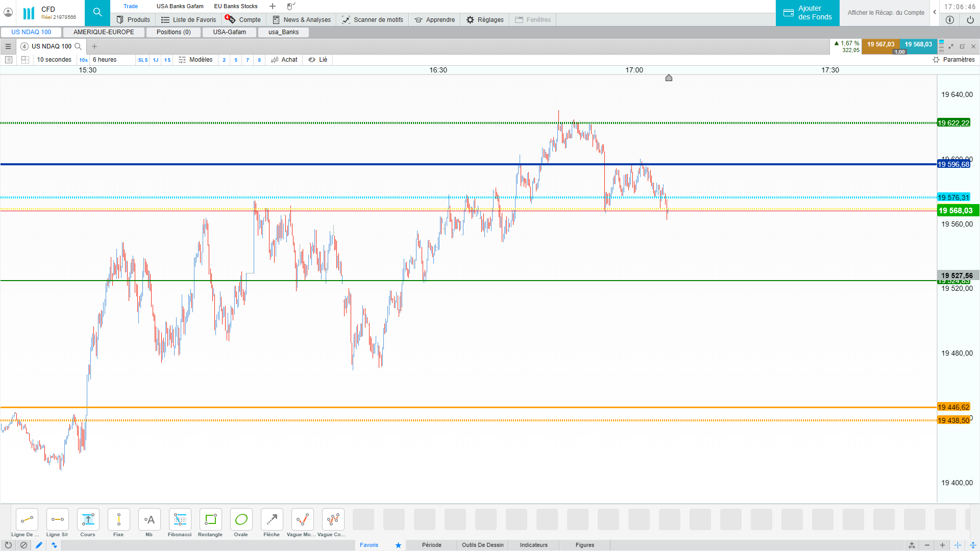The width and height of the screenshot is (980, 551).
Task: Click the blue pencil edit icon
Action: tap(39, 545)
